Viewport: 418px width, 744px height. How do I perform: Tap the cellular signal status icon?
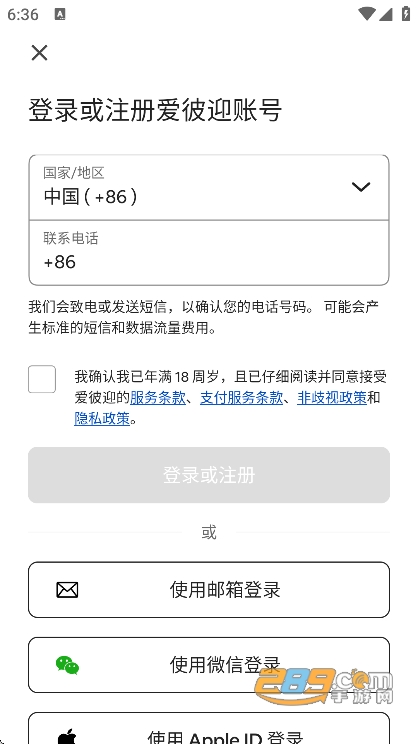385,14
